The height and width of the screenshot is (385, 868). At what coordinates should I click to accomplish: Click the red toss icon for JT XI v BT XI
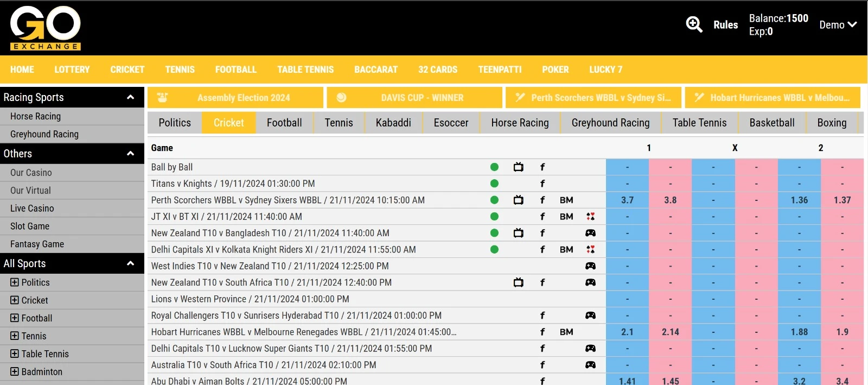(x=590, y=217)
